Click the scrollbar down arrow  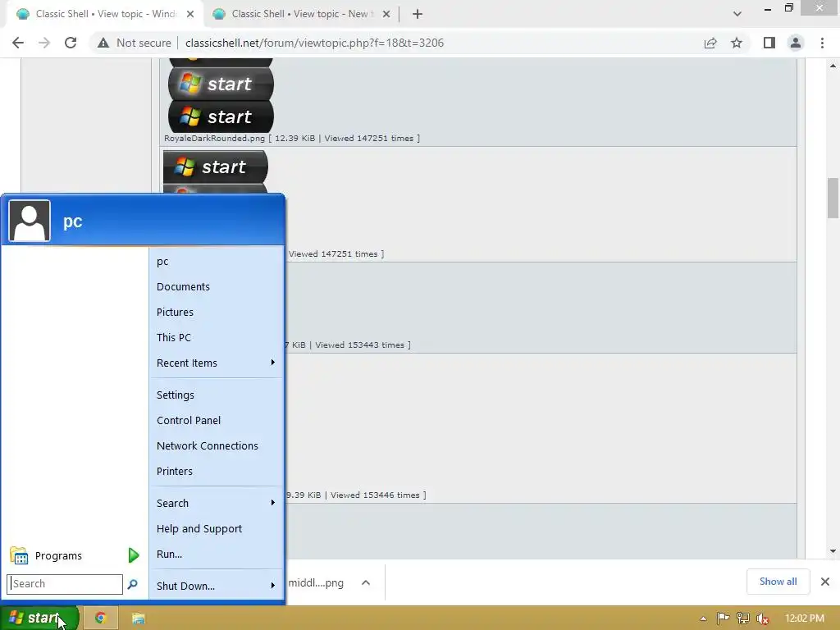pos(833,550)
